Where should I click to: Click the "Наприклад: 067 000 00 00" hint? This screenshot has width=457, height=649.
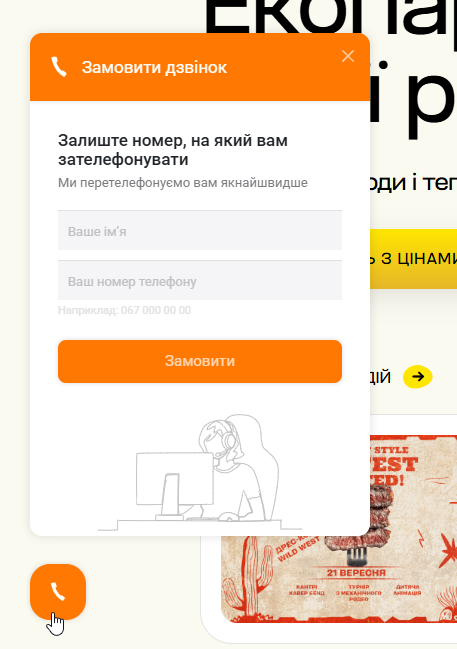[124, 310]
